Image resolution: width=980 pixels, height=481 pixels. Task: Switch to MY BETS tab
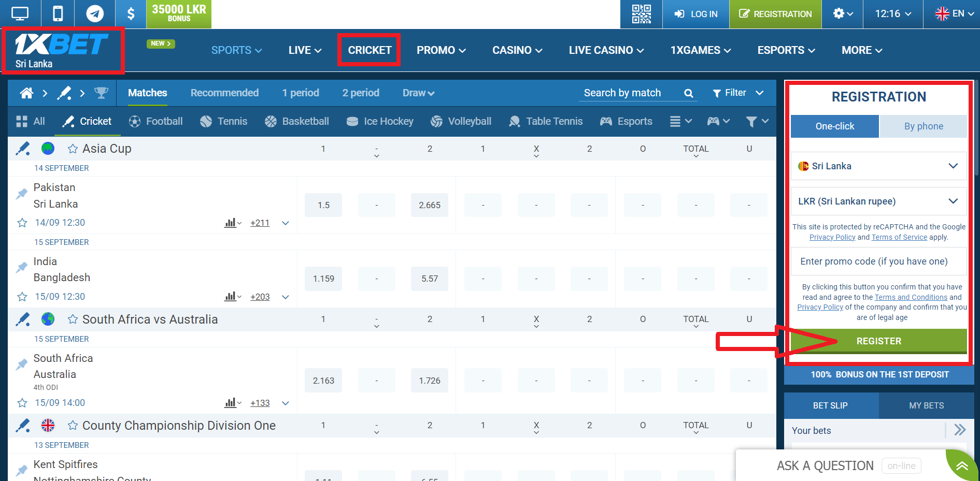tap(926, 405)
